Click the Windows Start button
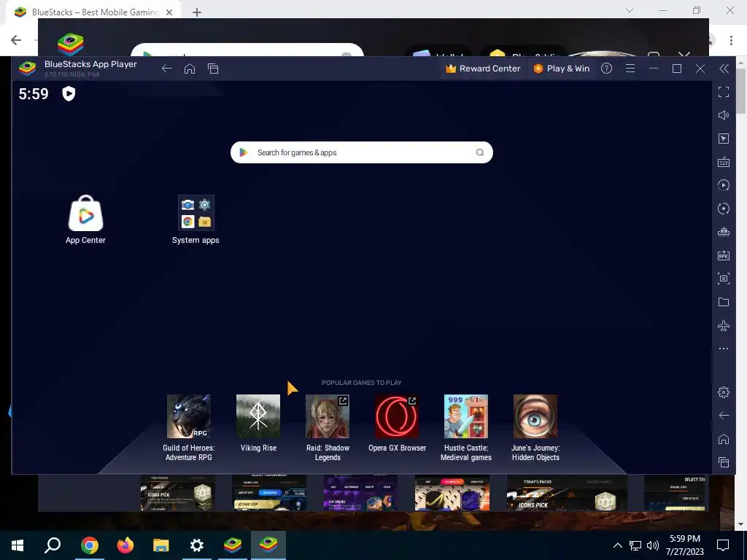This screenshot has width=747, height=560. tap(18, 545)
